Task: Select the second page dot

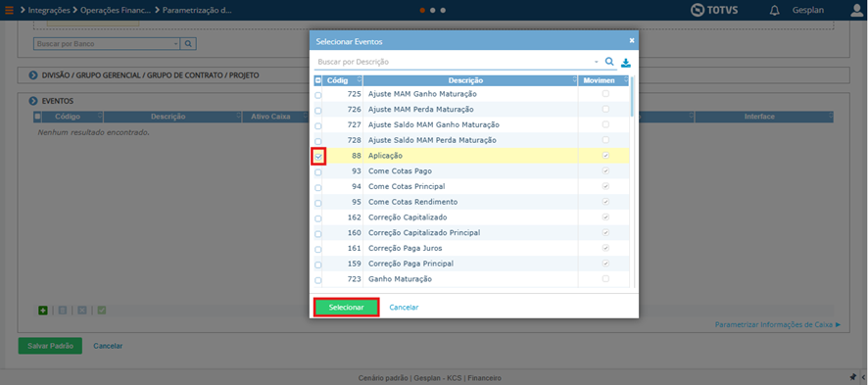Action: [x=433, y=10]
